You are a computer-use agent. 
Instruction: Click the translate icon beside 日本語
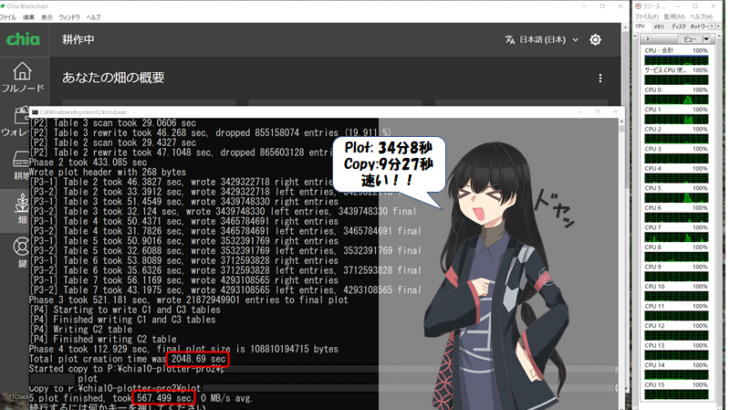pos(509,40)
